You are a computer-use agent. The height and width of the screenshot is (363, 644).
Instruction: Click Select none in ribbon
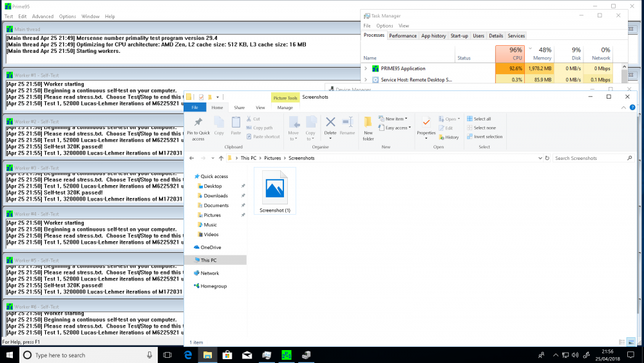pos(481,128)
